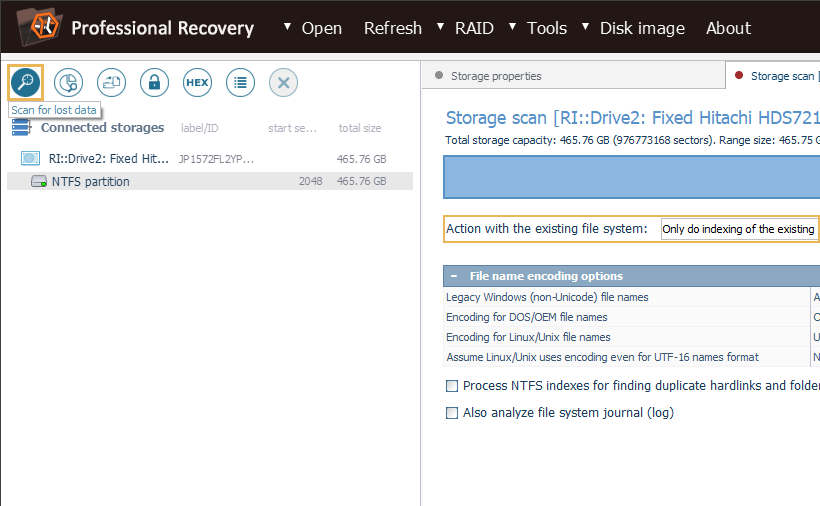The width and height of the screenshot is (820, 506).
Task: Enable Process NTFS indexes checkbox
Action: coord(452,386)
